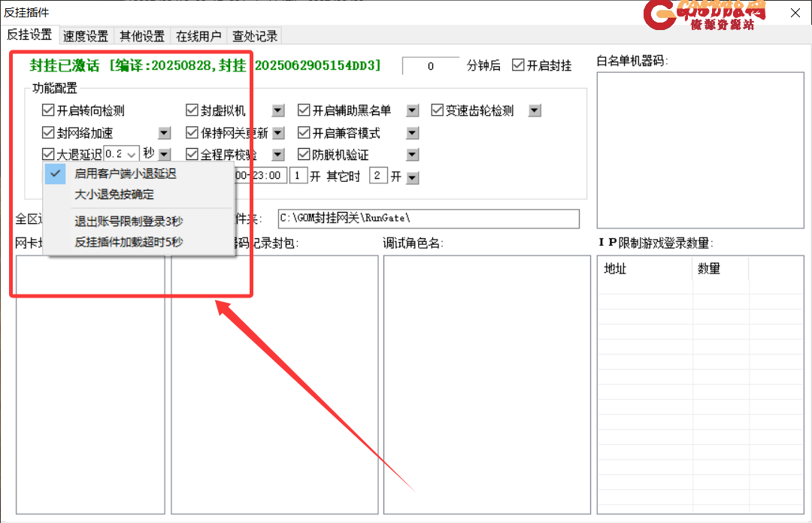Image resolution: width=812 pixels, height=523 pixels.
Task: Open dropdown arrow beside 封虚拟机
Action: coord(278,111)
